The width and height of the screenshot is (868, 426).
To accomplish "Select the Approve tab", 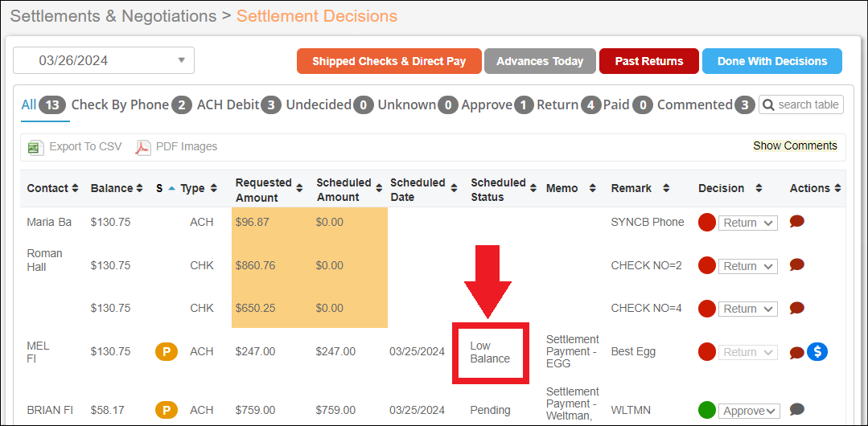I will [x=497, y=104].
